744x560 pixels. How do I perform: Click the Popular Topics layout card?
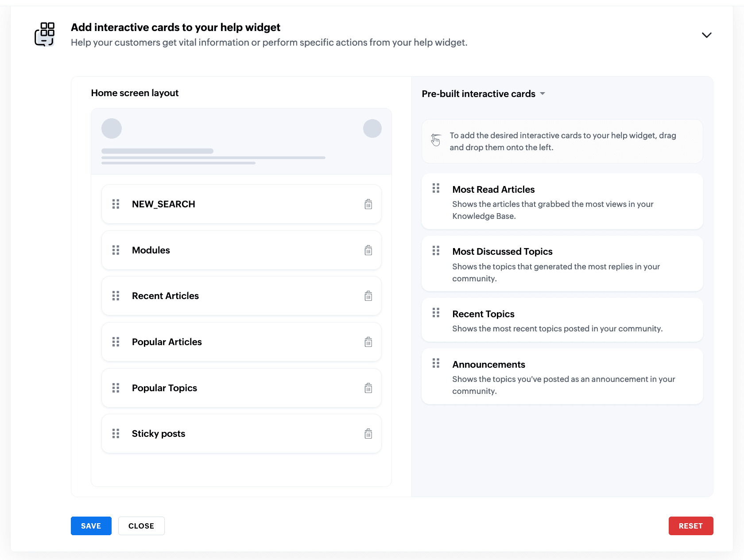241,388
